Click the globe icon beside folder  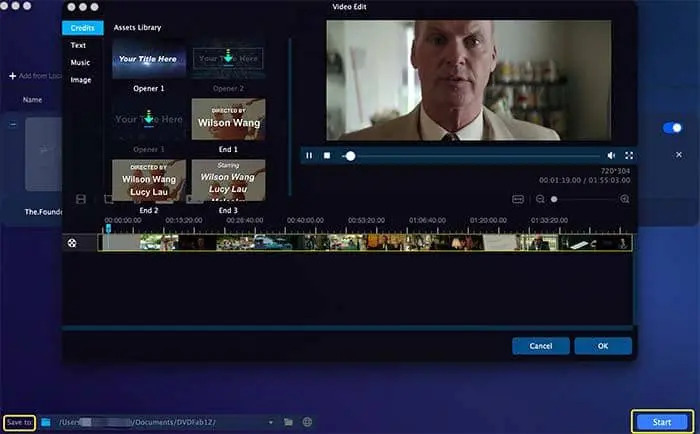(307, 422)
